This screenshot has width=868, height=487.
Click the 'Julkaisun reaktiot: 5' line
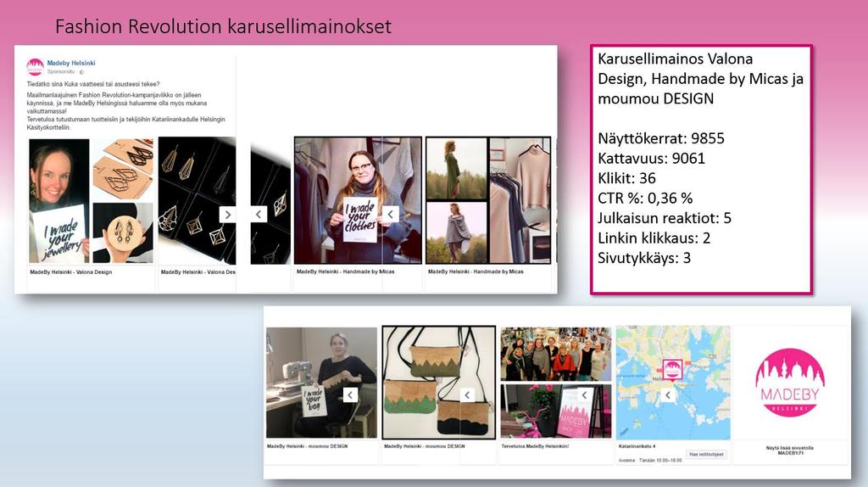click(x=665, y=218)
